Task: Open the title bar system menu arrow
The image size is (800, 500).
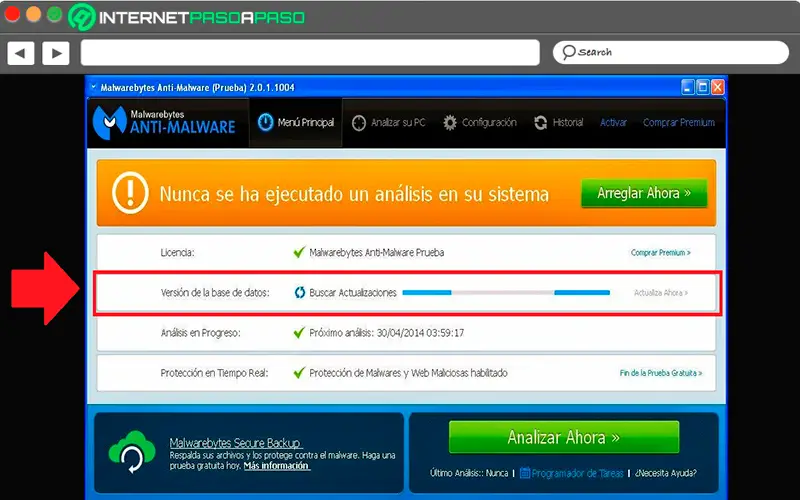Action: (93, 87)
